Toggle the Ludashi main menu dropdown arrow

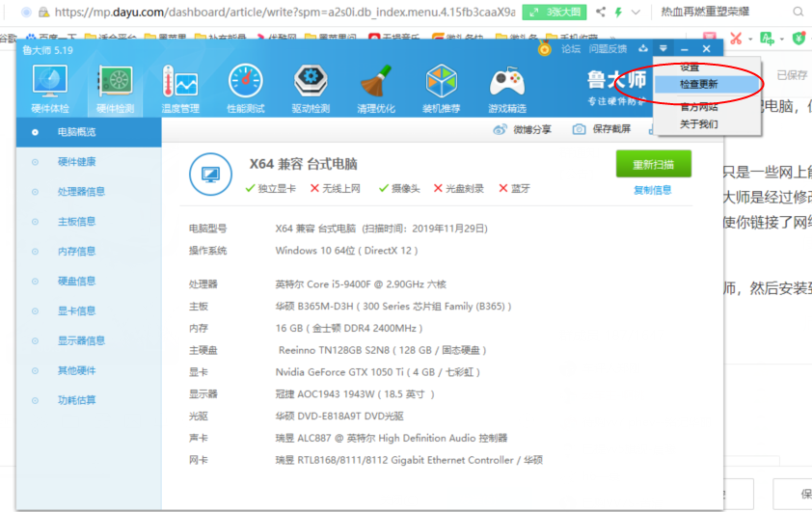[663, 48]
